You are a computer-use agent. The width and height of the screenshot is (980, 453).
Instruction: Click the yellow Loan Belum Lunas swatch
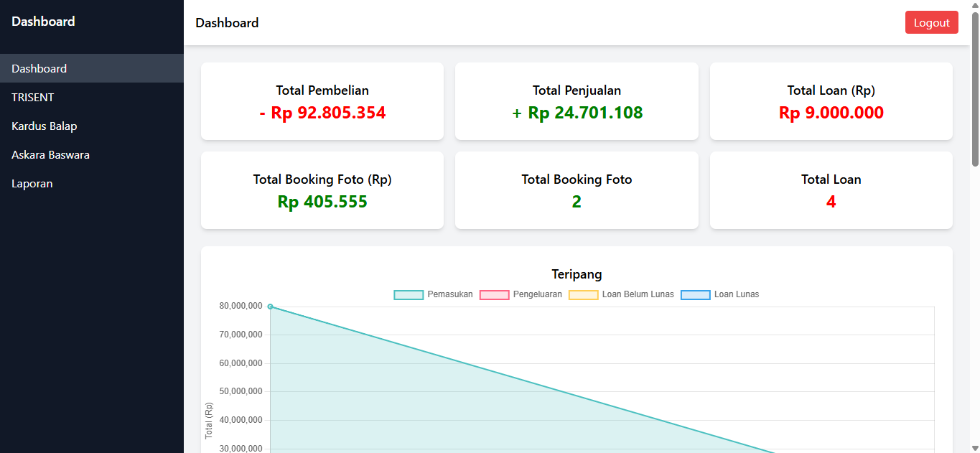(x=584, y=294)
